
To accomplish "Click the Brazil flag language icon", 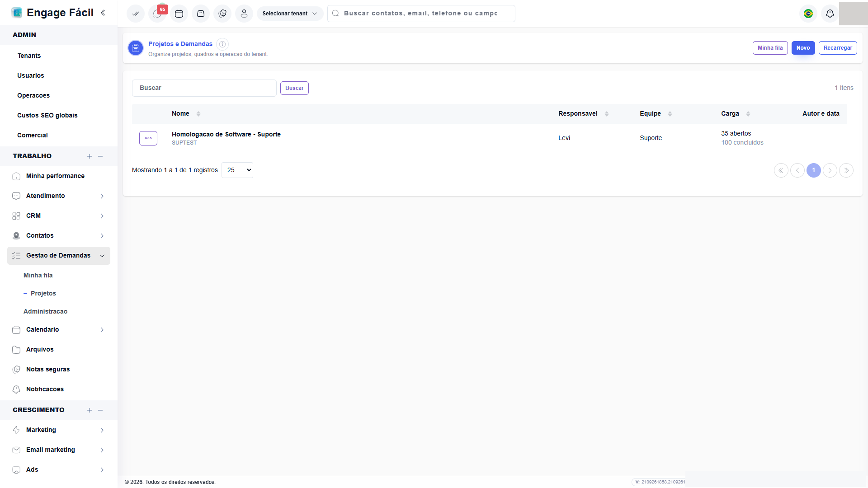I will point(808,14).
